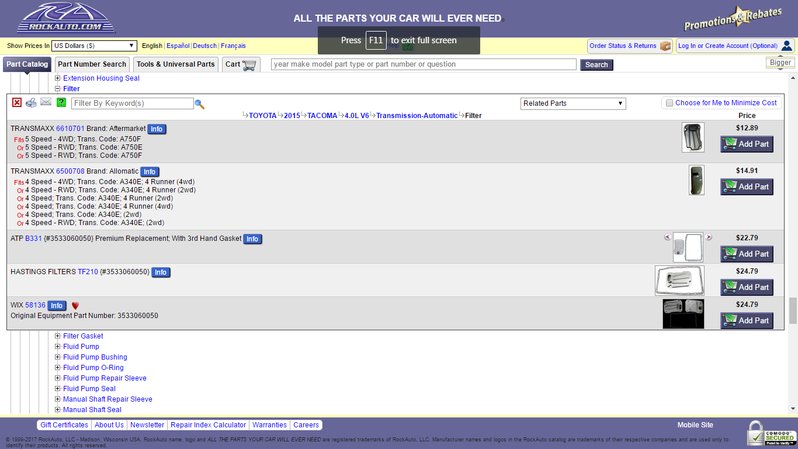The width and height of the screenshot is (798, 449).
Task: Check Choose for Me to Minimize Cost
Action: [669, 103]
